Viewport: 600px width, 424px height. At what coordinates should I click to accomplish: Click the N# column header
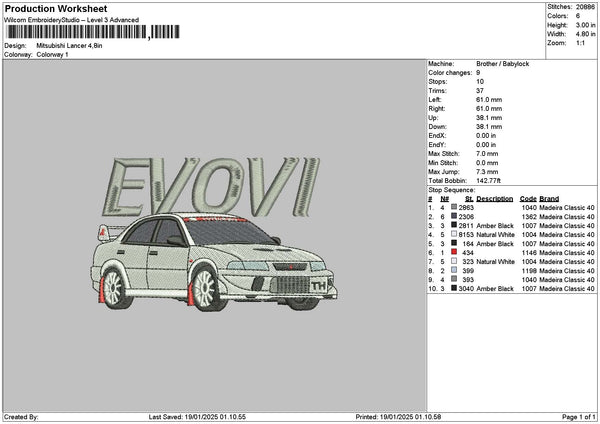pos(445,198)
